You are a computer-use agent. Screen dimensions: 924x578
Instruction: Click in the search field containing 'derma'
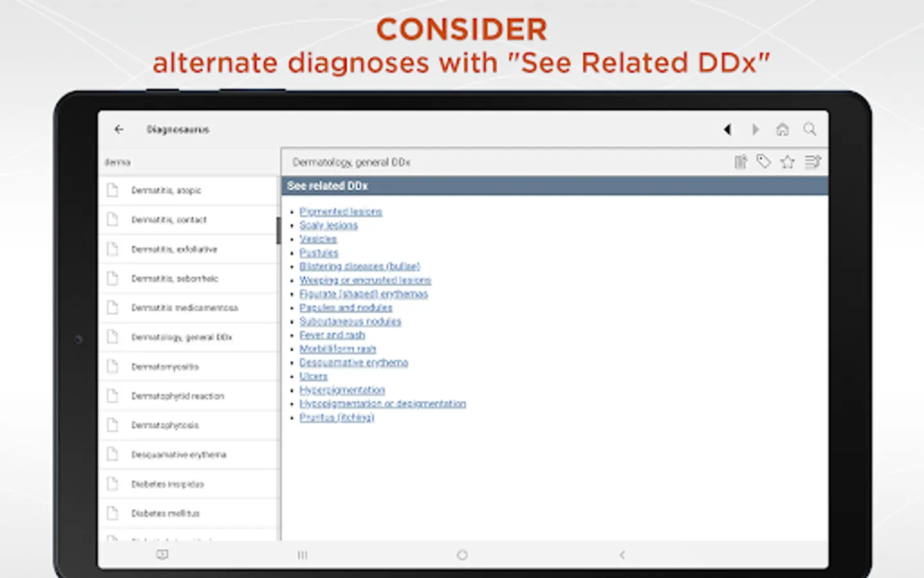189,162
